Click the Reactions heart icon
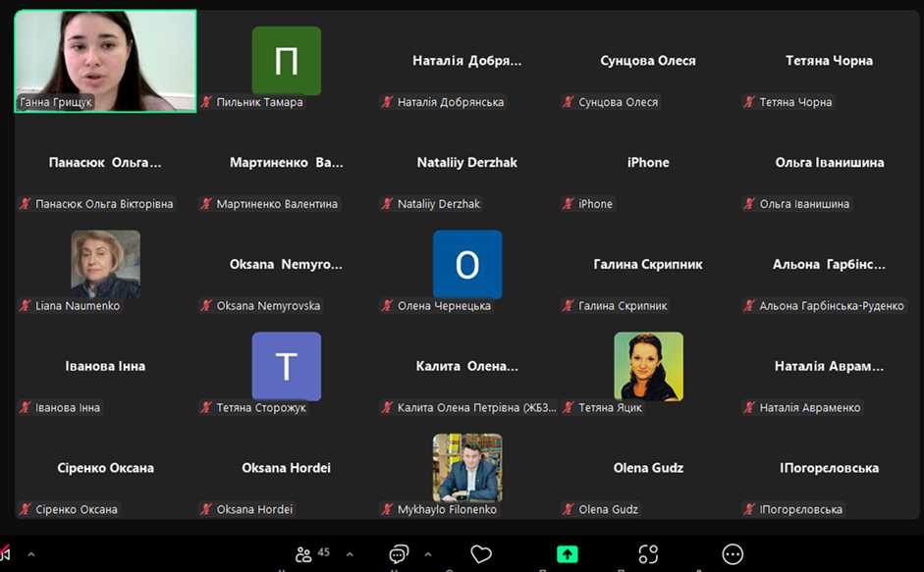 (x=481, y=554)
